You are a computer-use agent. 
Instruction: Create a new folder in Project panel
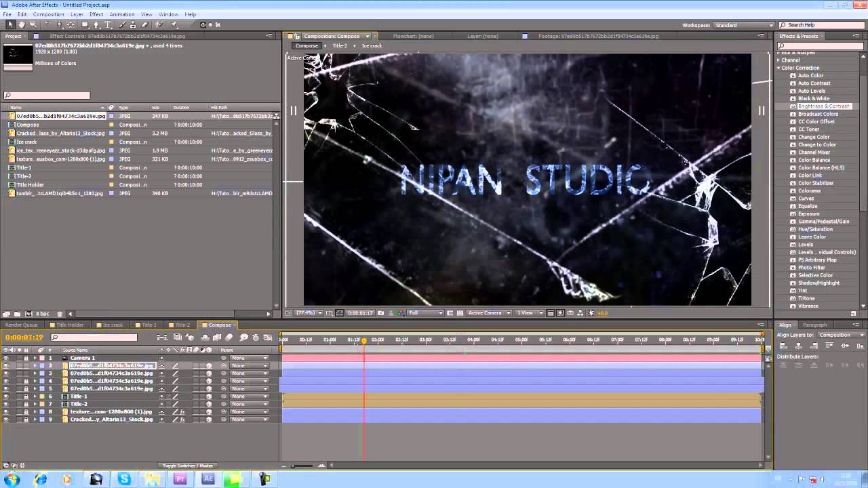[17, 314]
